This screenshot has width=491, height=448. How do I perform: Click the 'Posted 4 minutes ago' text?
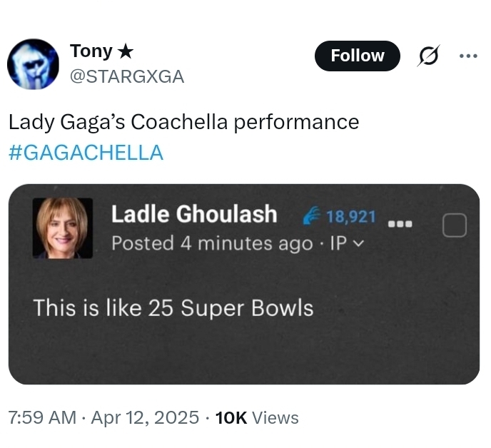click(x=212, y=243)
